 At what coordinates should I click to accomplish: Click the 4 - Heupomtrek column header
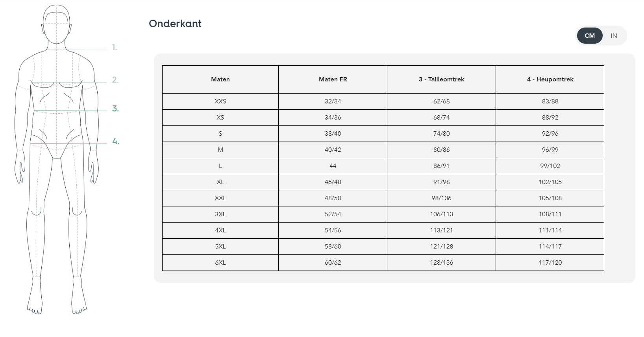(x=550, y=79)
